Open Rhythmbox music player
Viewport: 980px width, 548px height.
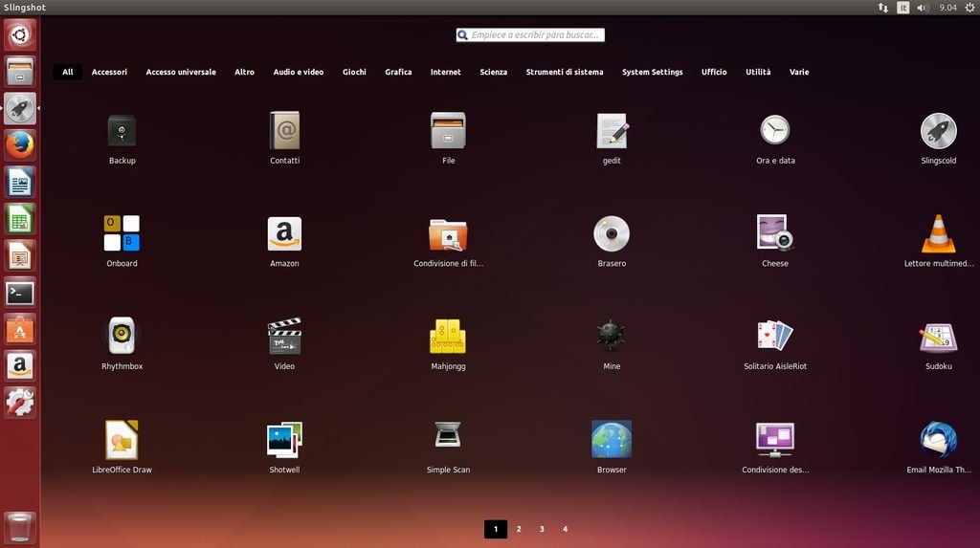pos(122,337)
